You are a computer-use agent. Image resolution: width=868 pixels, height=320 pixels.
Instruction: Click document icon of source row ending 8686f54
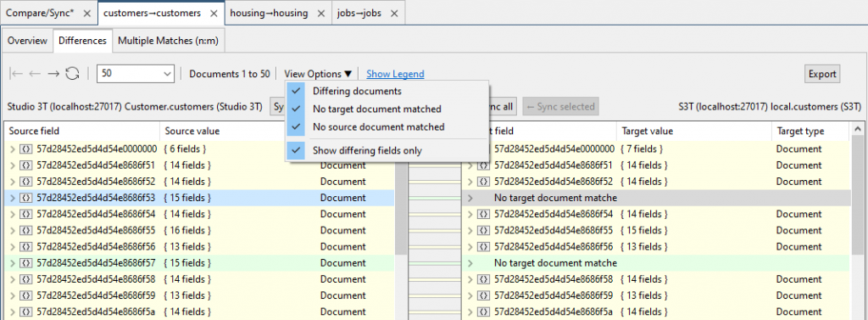click(x=26, y=214)
